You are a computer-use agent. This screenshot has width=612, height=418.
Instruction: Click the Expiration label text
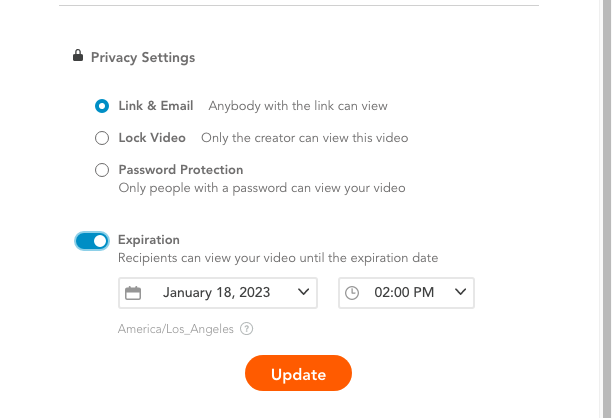149,240
